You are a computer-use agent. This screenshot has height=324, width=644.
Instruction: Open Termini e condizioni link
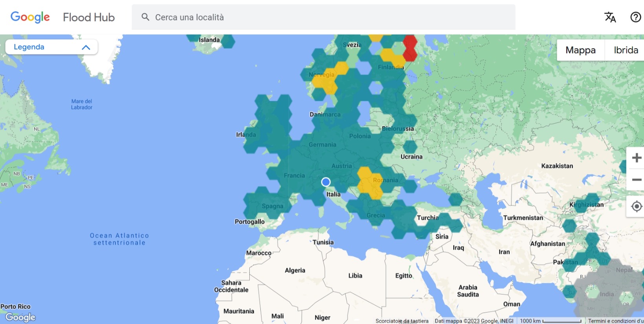tap(615, 321)
